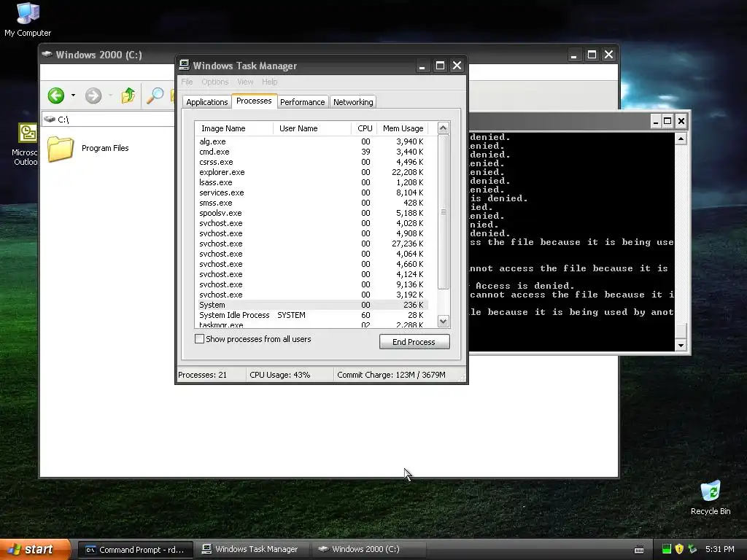Screen dimensions: 747x560
Task: Select the smss.exe process row
Action: pos(312,203)
